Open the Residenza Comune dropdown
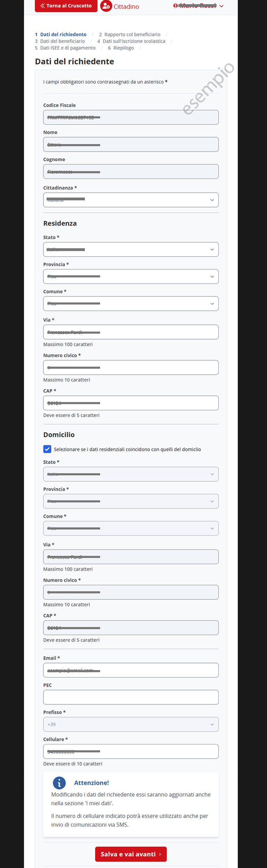The image size is (267, 868). tap(131, 304)
